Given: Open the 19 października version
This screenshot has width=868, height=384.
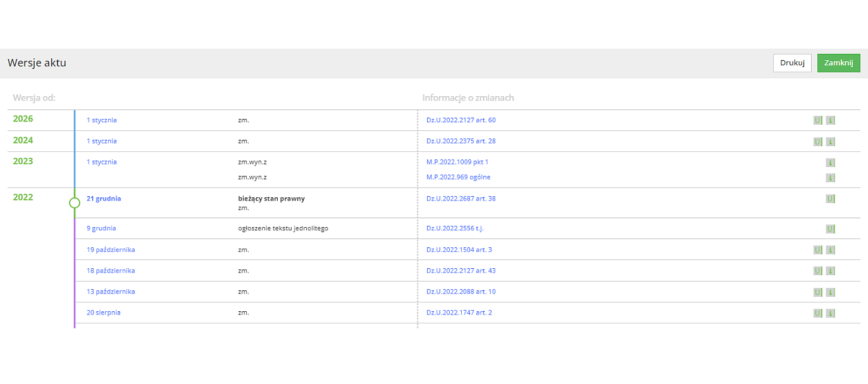Looking at the screenshot, I should click(111, 250).
